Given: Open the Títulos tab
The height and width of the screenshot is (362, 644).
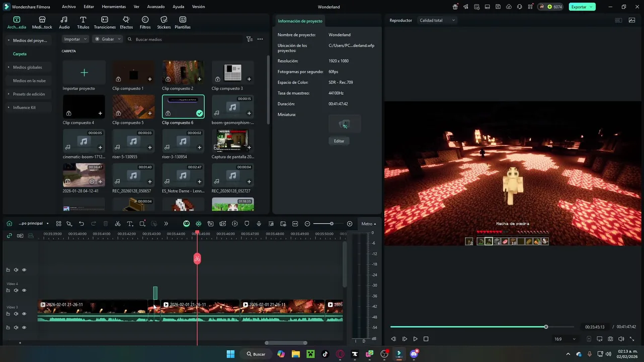Looking at the screenshot, I should tap(83, 23).
